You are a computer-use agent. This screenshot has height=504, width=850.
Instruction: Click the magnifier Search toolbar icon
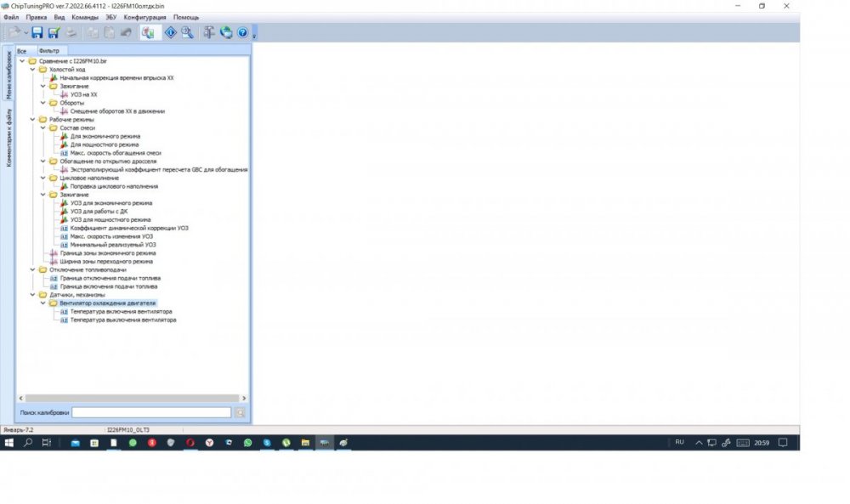point(188,32)
